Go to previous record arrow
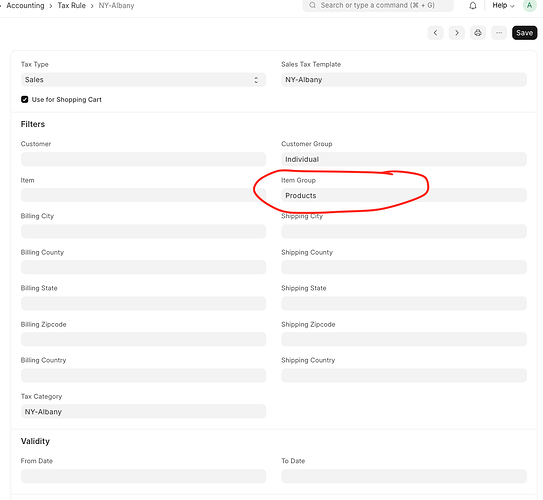Screen dimensions: 543x500 coord(436,33)
